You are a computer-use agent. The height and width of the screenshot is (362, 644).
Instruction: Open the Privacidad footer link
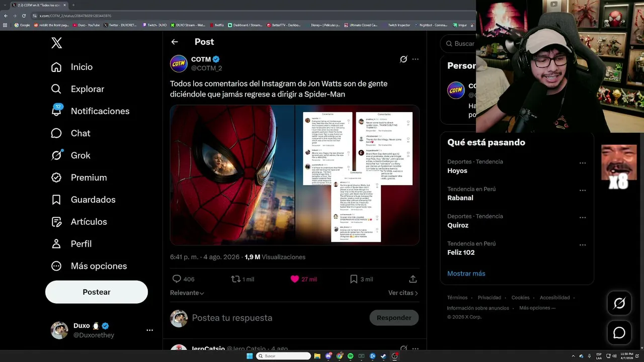(x=490, y=298)
